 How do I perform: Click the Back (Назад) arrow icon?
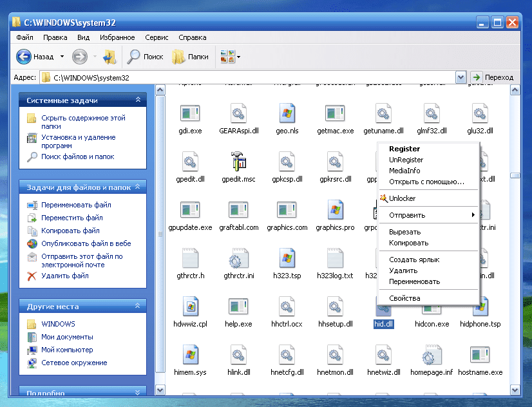24,57
